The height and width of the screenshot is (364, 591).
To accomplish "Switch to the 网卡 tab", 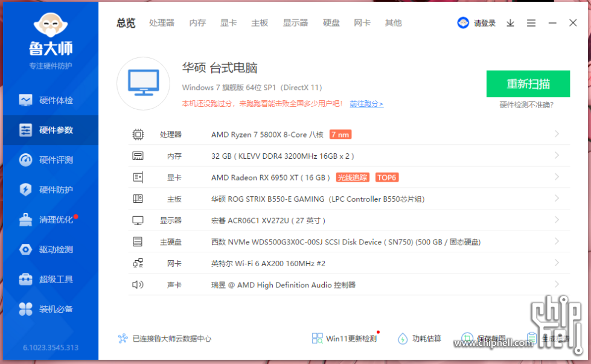I will (362, 23).
